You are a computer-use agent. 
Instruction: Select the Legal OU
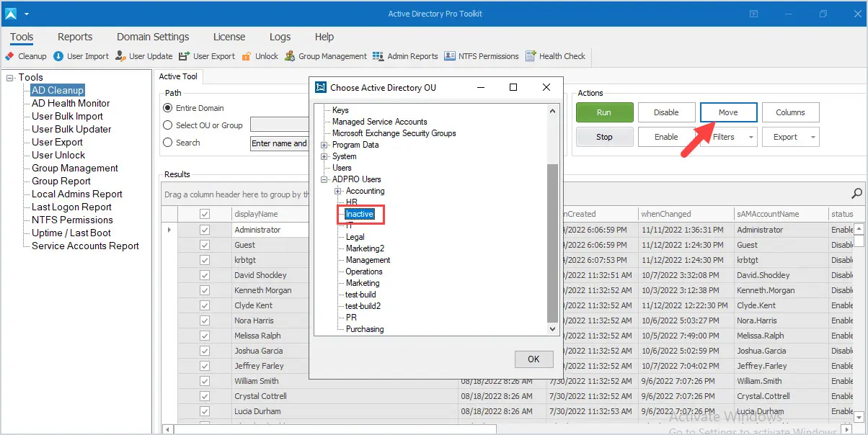(355, 237)
